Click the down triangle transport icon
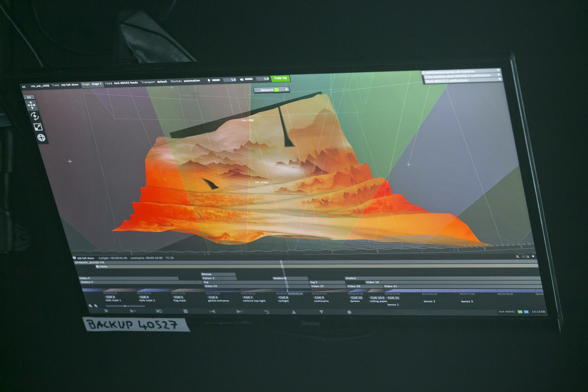 click(x=321, y=312)
